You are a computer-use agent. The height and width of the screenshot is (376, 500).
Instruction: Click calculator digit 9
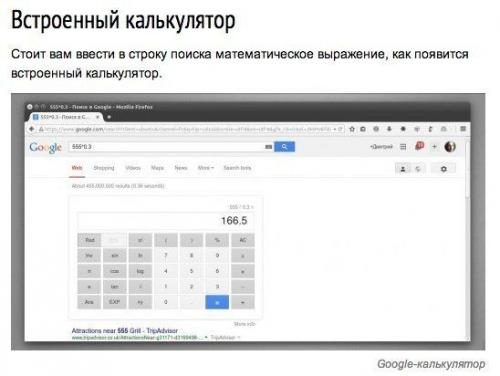click(x=217, y=256)
